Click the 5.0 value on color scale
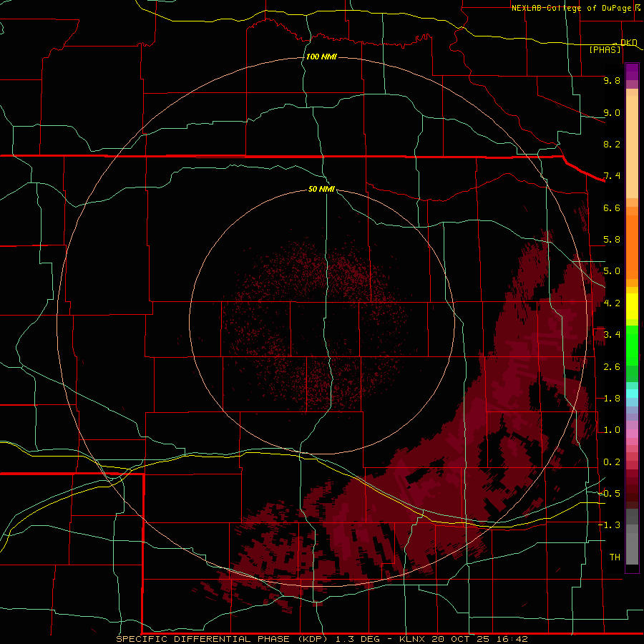This screenshot has height=644, width=644. coord(612,271)
